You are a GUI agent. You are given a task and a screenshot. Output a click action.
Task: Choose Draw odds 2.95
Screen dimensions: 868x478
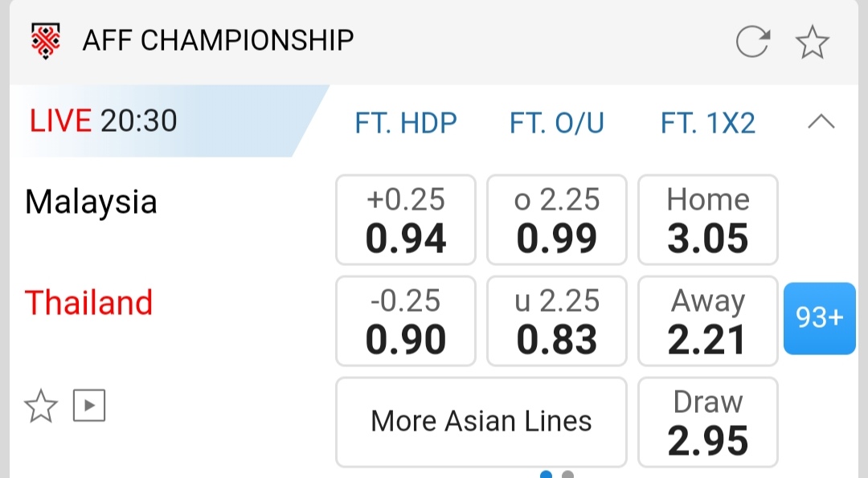(x=707, y=422)
